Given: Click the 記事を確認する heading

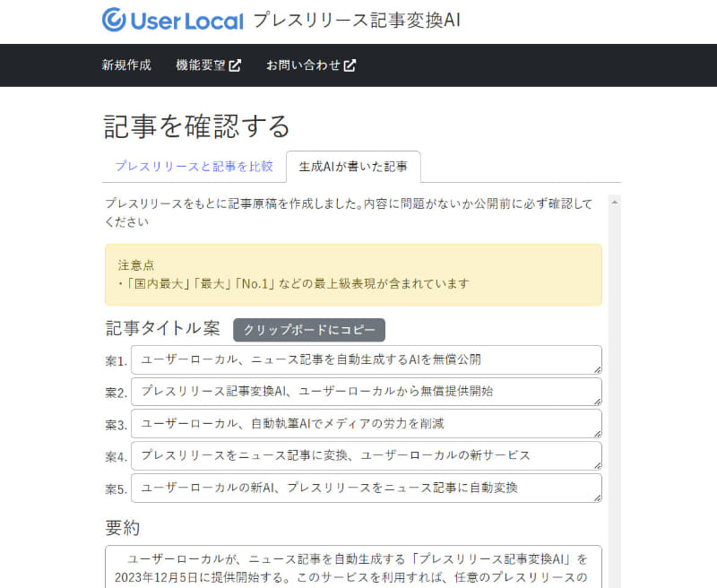Looking at the screenshot, I should 196,126.
